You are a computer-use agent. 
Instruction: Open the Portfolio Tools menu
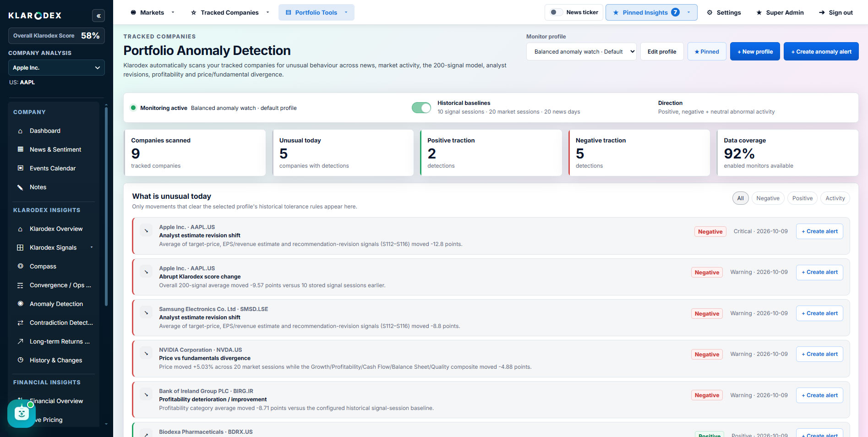pyautogui.click(x=317, y=12)
